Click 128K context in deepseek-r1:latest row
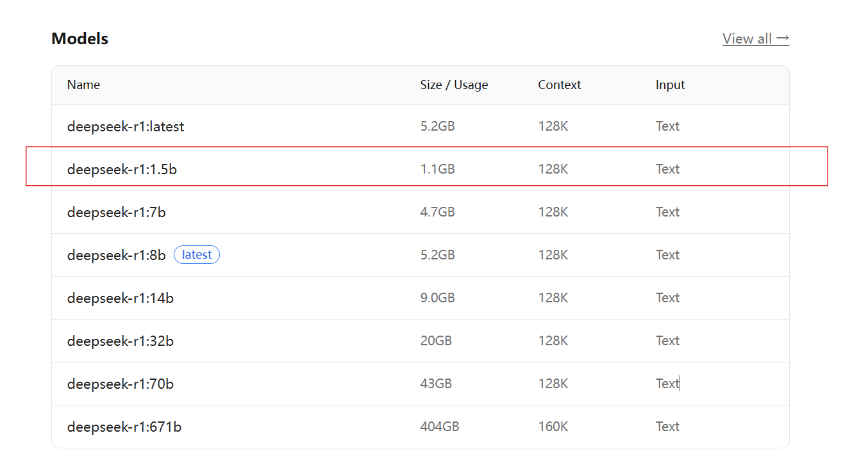The height and width of the screenshot is (465, 868). point(553,126)
